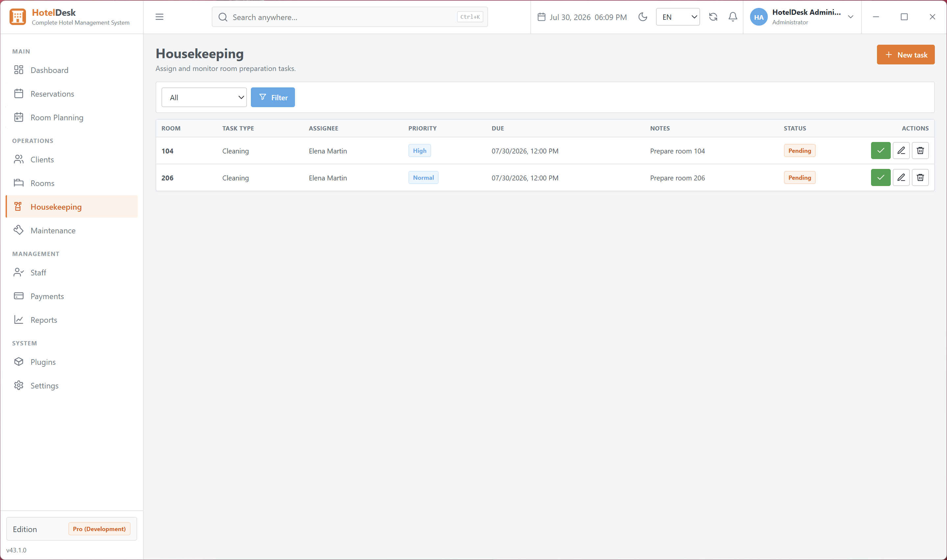
Task: Click Cleaning task type in room 104 row
Action: [x=235, y=151]
